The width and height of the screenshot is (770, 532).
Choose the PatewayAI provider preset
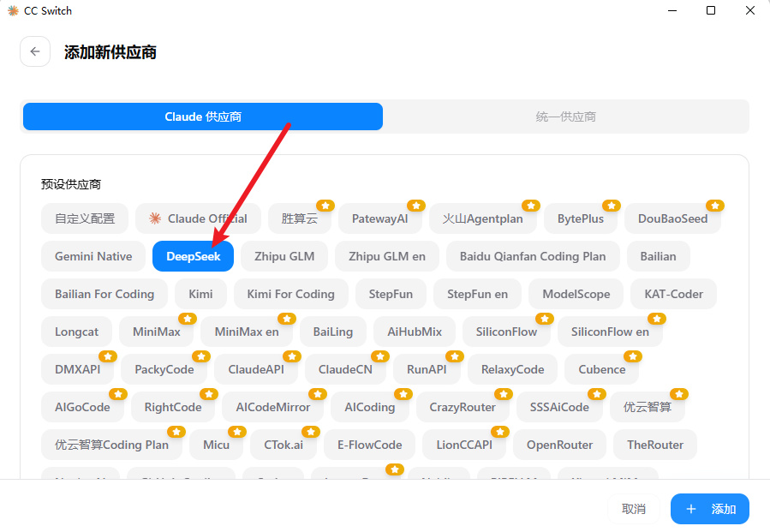(x=380, y=218)
